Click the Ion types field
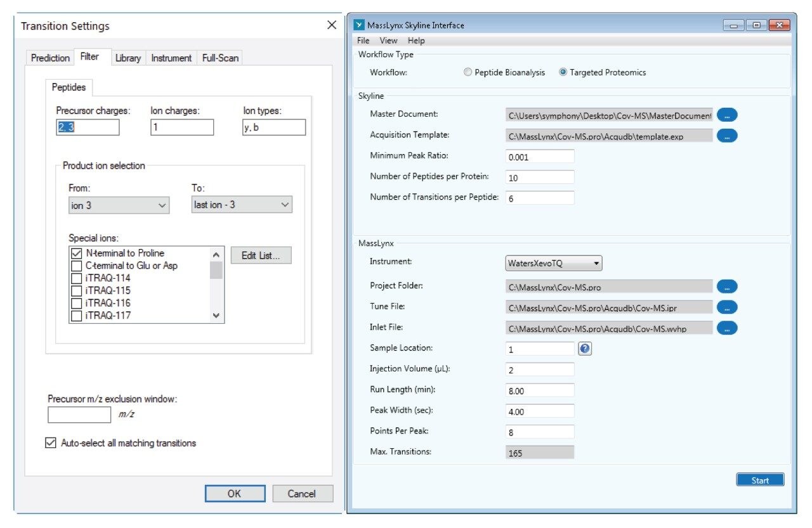Screen dimensions: 812x528 (274, 127)
